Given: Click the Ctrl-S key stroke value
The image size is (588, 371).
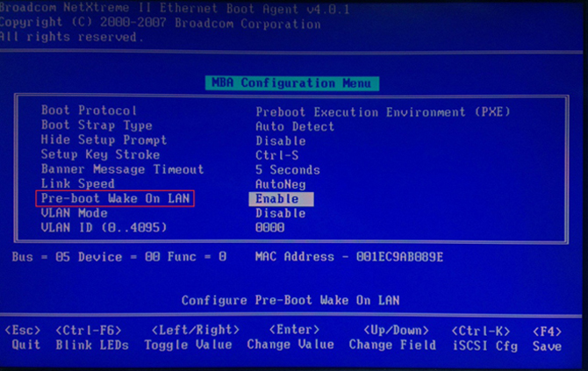Looking at the screenshot, I should click(x=277, y=155).
